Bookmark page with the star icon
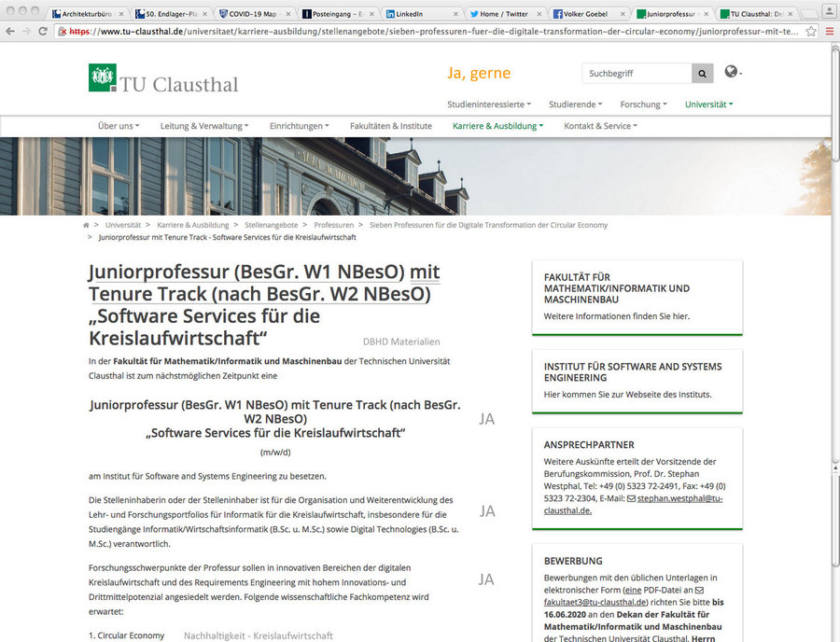 pos(811,31)
